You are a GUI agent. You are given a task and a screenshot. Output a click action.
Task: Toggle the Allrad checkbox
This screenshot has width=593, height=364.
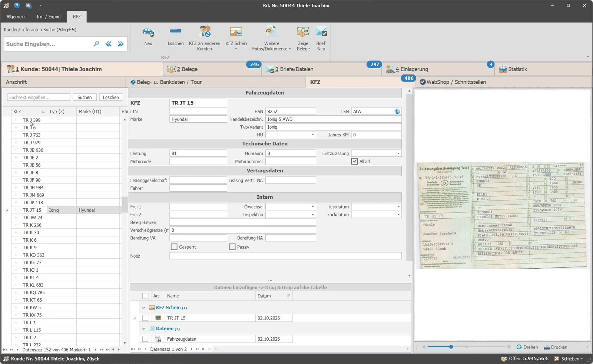(x=355, y=162)
